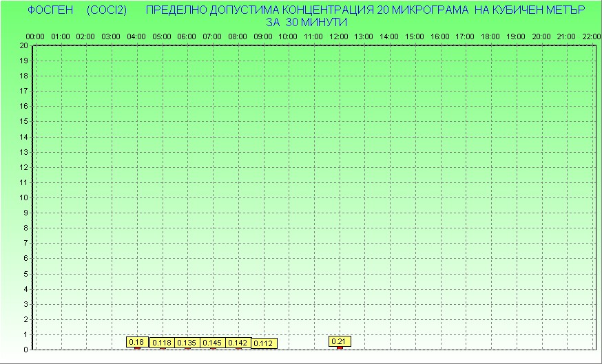Click the y-axis value 11
The height and width of the screenshot is (364, 602).
point(24,182)
